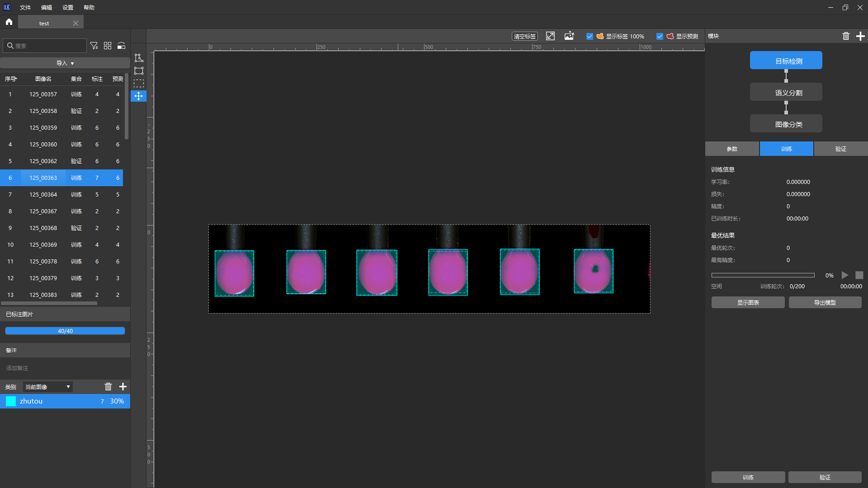Stop training with the square stop button
The image size is (868, 488).
coord(859,275)
